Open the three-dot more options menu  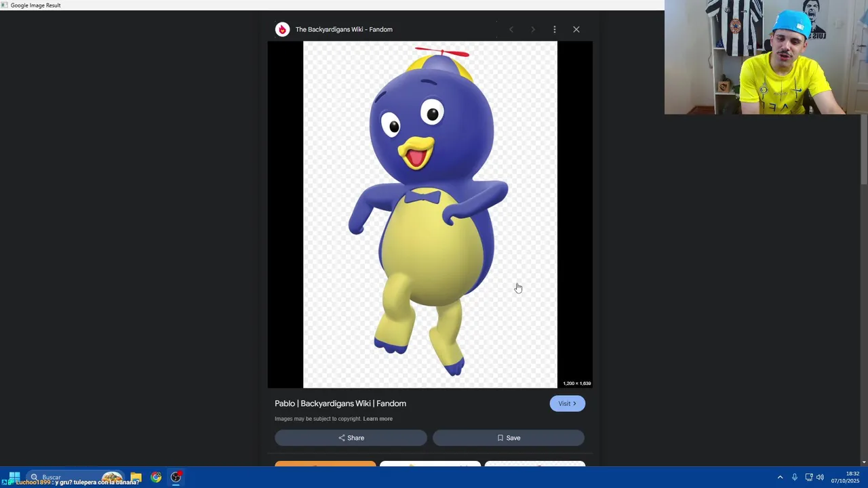[555, 29]
